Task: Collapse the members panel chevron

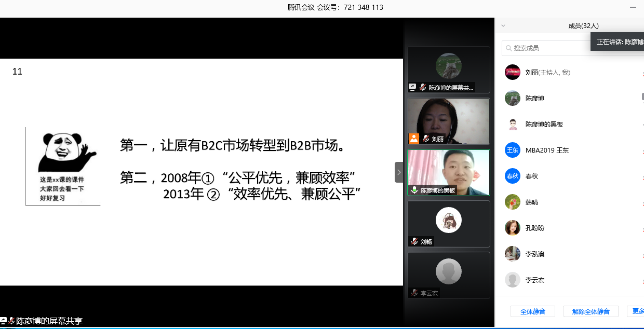Action: pyautogui.click(x=503, y=25)
